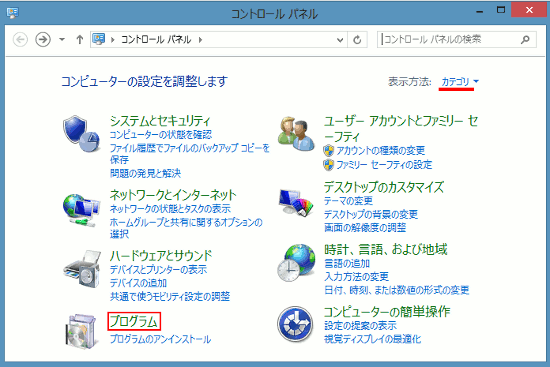Image resolution: width=550 pixels, height=367 pixels.
Task: Open the Network and Internet globe icon
Action: click(x=81, y=210)
